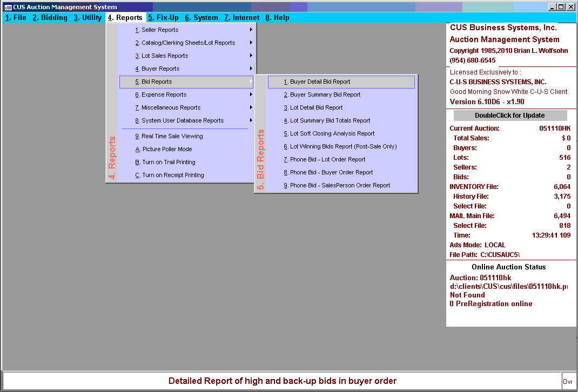Open Phone Bid - SalesPerson Order Report
Screen dimensions: 578x392
(x=341, y=185)
